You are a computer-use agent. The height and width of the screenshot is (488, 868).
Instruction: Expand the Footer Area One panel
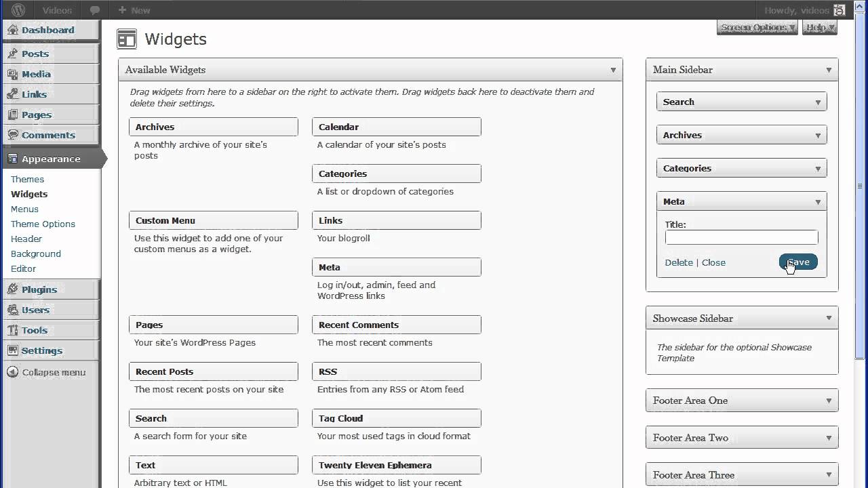pyautogui.click(x=742, y=401)
